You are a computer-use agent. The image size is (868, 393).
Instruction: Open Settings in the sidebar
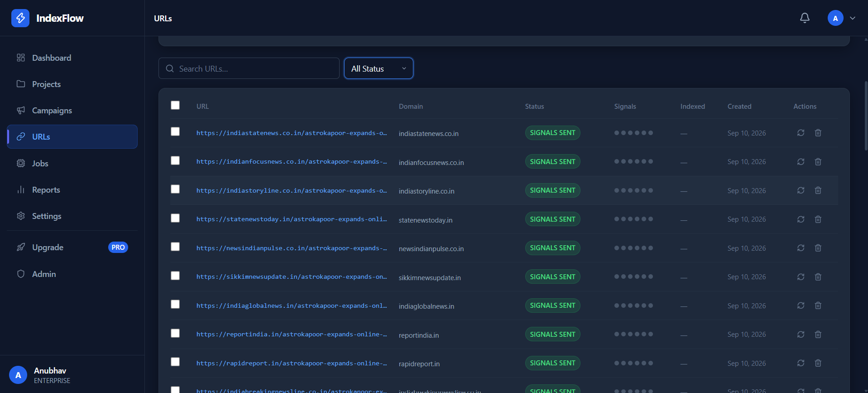coord(72,216)
